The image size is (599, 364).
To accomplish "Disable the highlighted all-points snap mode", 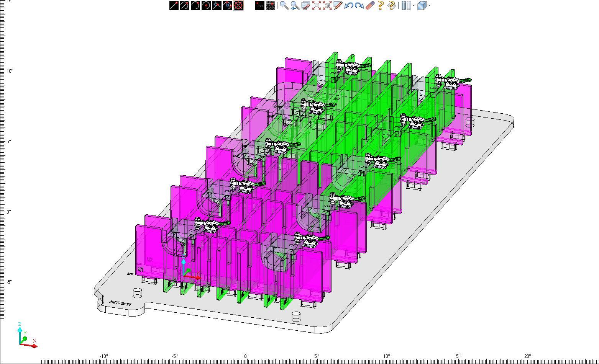I will 238,5.
